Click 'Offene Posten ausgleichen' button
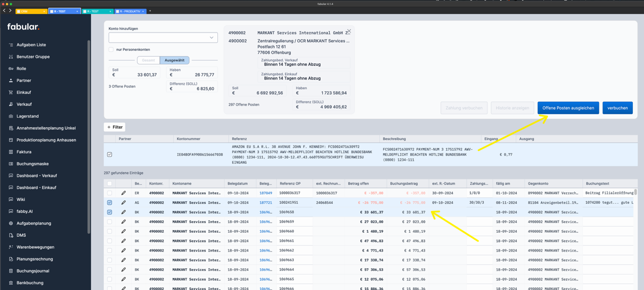Screen dimensions: 644x290 (568, 108)
